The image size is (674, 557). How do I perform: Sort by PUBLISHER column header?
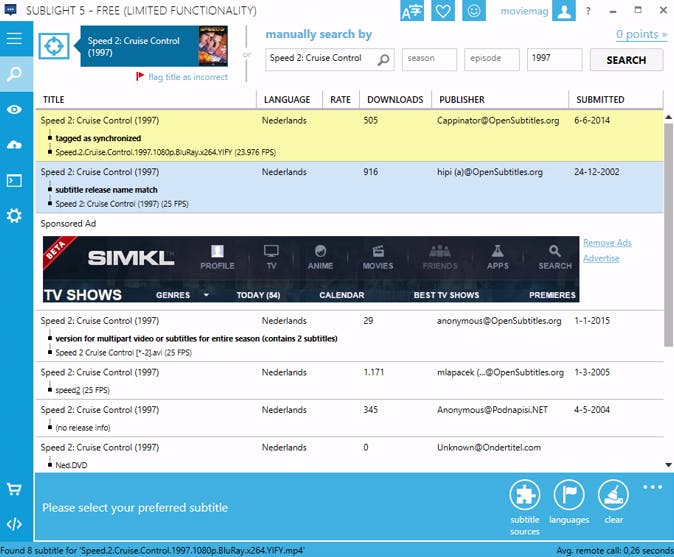[x=500, y=99]
